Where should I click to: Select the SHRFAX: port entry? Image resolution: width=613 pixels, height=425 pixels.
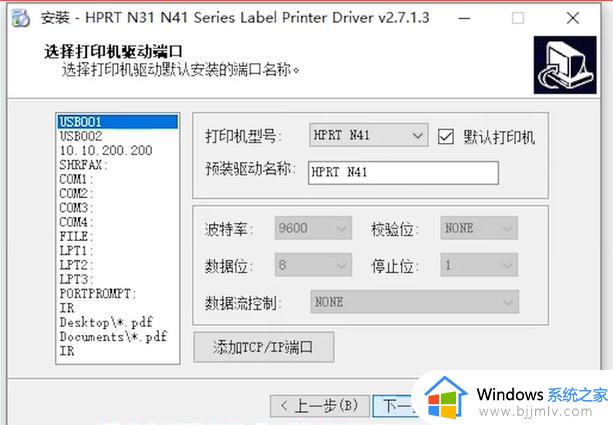118,165
